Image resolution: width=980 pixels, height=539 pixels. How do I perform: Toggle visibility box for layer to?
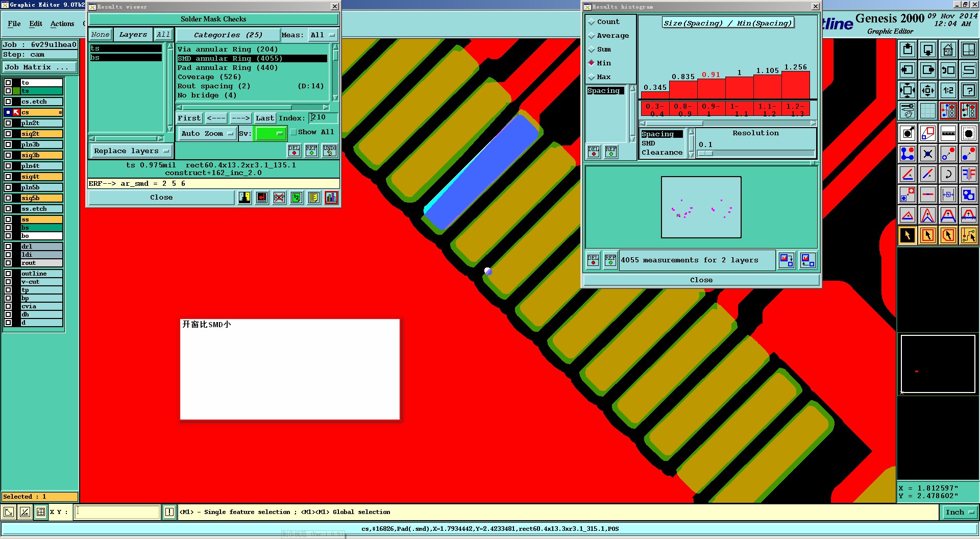coord(8,83)
